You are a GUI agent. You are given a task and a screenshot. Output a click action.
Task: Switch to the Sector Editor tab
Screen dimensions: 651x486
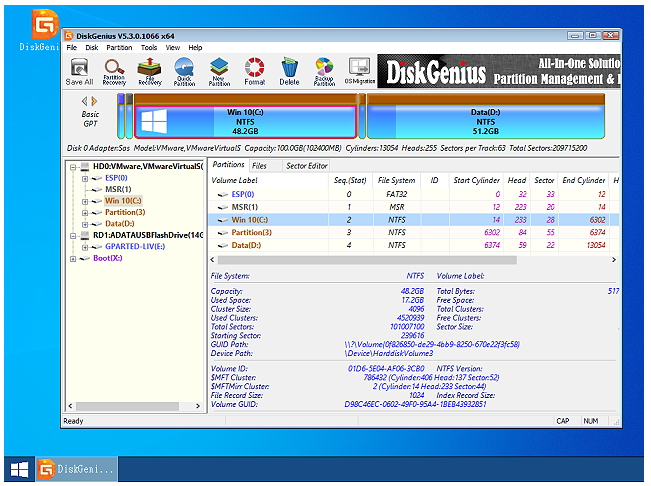click(306, 166)
